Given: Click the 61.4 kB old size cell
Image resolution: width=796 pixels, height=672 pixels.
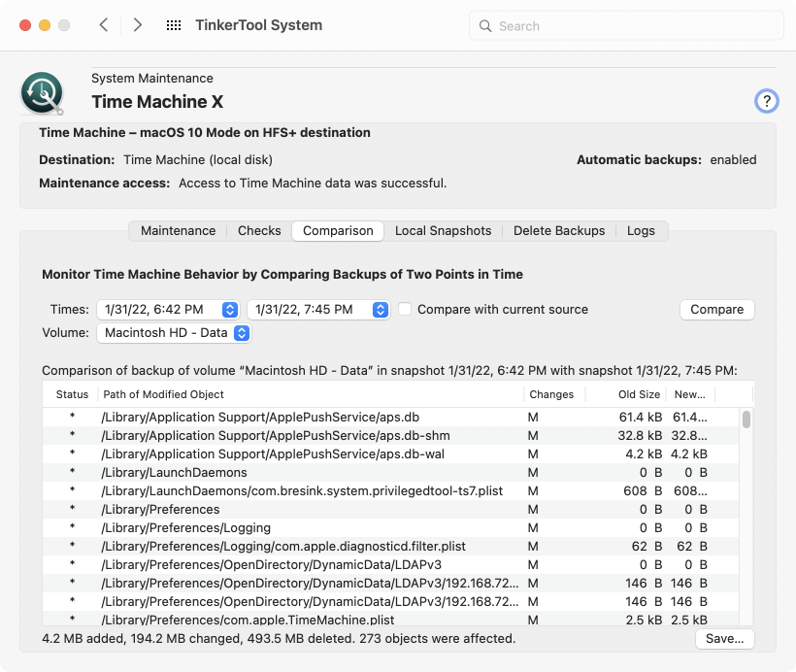Looking at the screenshot, I should [640, 417].
